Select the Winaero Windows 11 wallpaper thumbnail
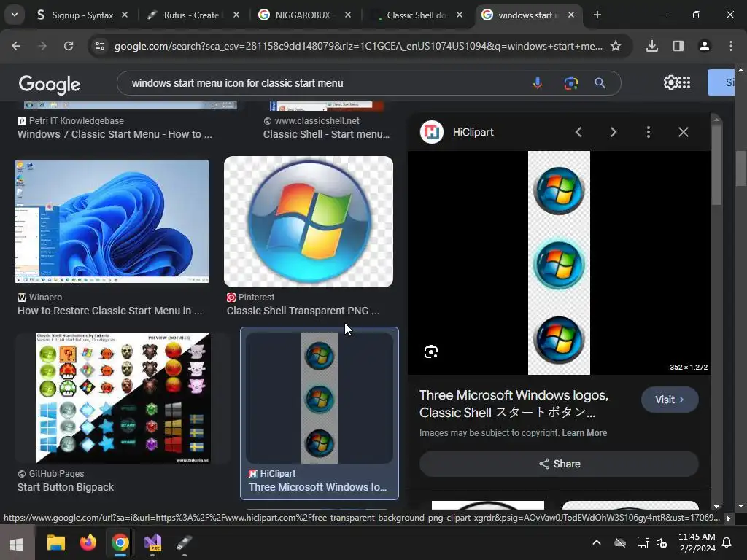 coord(112,222)
